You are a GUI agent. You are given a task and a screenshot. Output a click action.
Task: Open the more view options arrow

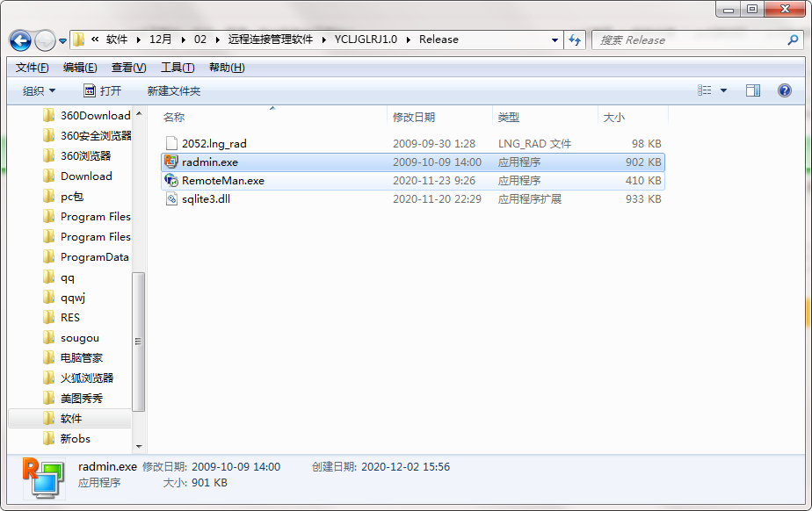[723, 90]
